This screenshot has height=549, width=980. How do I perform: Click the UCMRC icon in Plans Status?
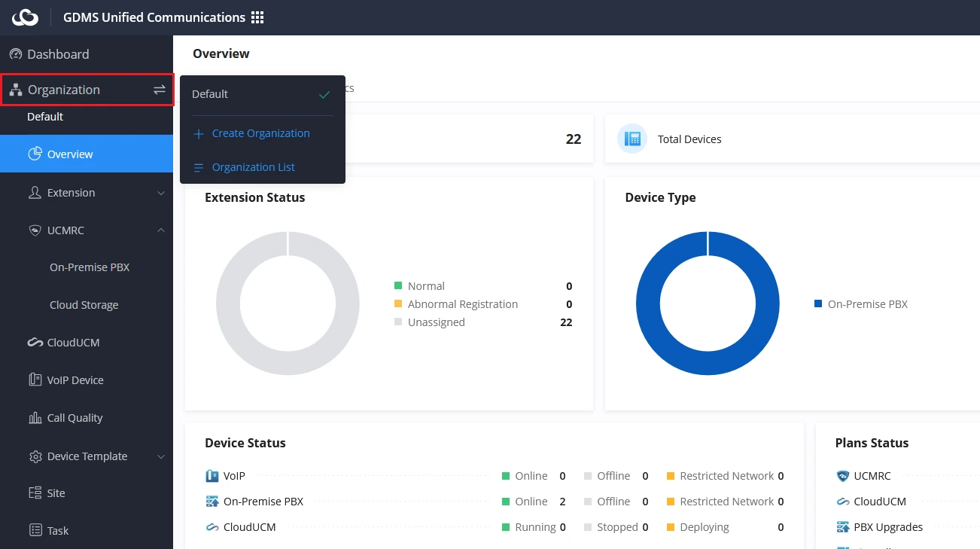pos(842,476)
